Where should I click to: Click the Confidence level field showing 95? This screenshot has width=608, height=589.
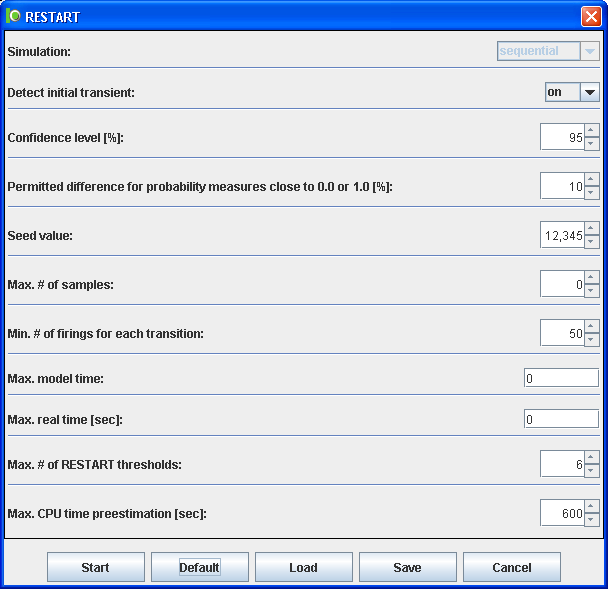coord(562,137)
